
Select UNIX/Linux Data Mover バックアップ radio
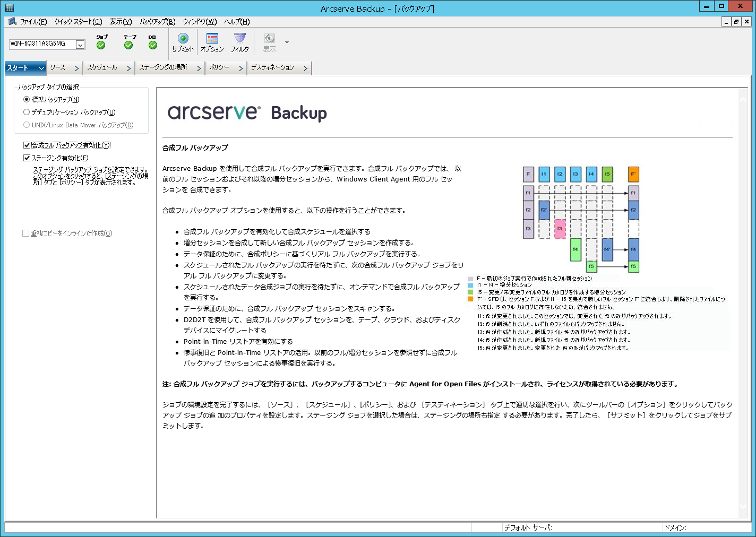point(27,125)
